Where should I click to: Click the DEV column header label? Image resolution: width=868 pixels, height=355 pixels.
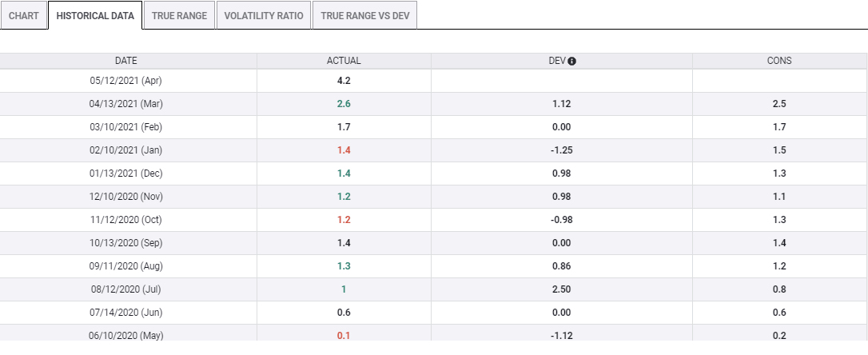tap(557, 61)
